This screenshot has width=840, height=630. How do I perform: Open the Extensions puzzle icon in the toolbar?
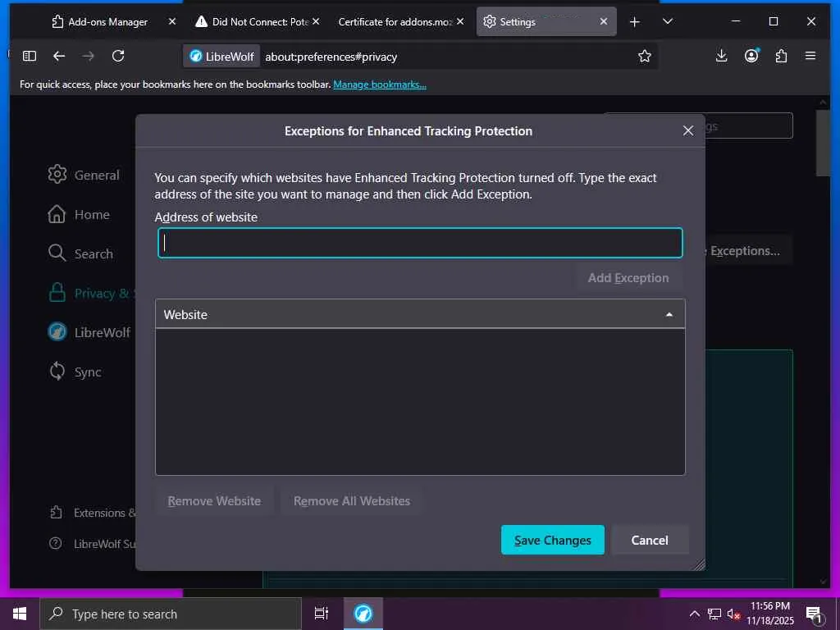(781, 56)
